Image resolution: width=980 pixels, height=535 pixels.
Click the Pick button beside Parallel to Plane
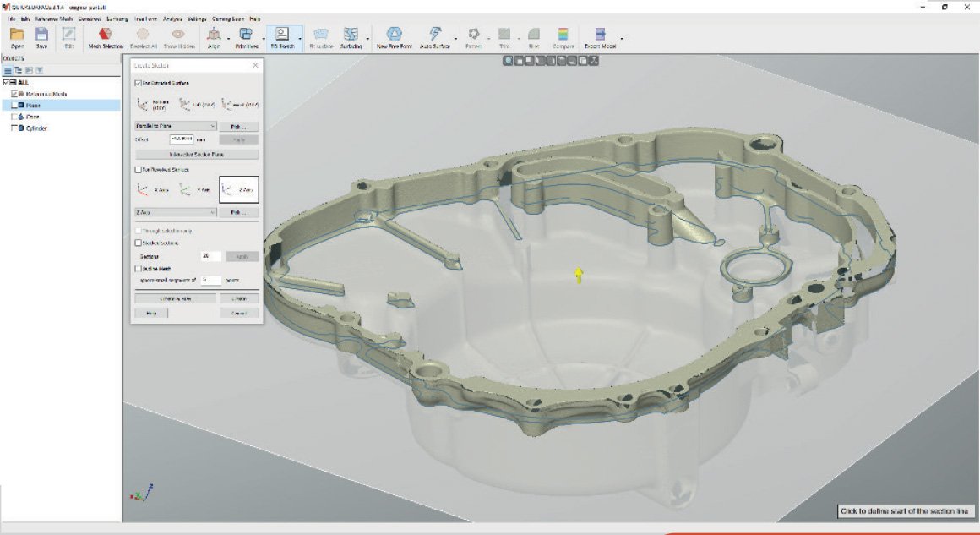239,126
